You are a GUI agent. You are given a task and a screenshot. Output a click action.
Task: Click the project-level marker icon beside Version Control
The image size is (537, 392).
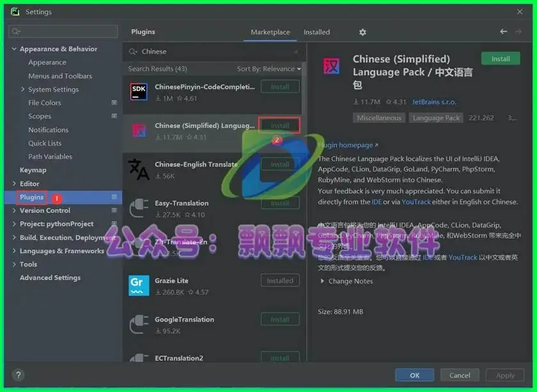(114, 210)
